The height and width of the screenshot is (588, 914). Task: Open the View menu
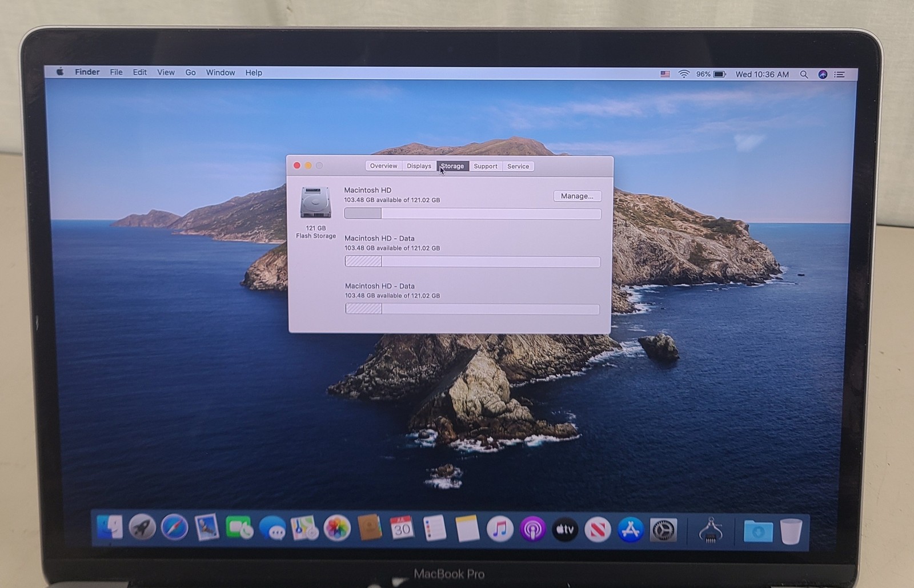click(x=166, y=73)
